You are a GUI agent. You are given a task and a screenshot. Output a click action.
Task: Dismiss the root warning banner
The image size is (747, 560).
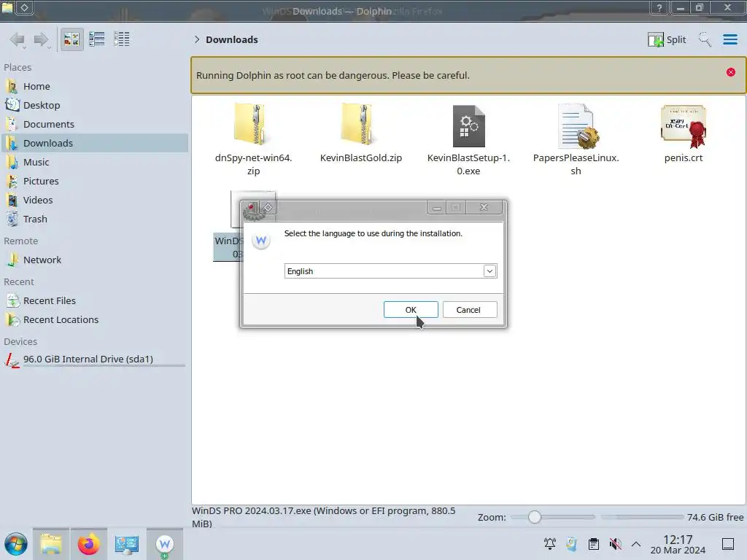click(x=731, y=72)
